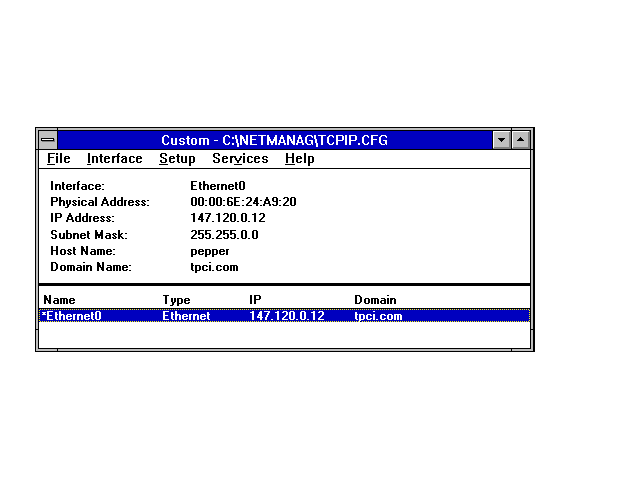640x480 pixels.
Task: Select the *Ethernet0 entry in interface list
Action: [x=72, y=316]
